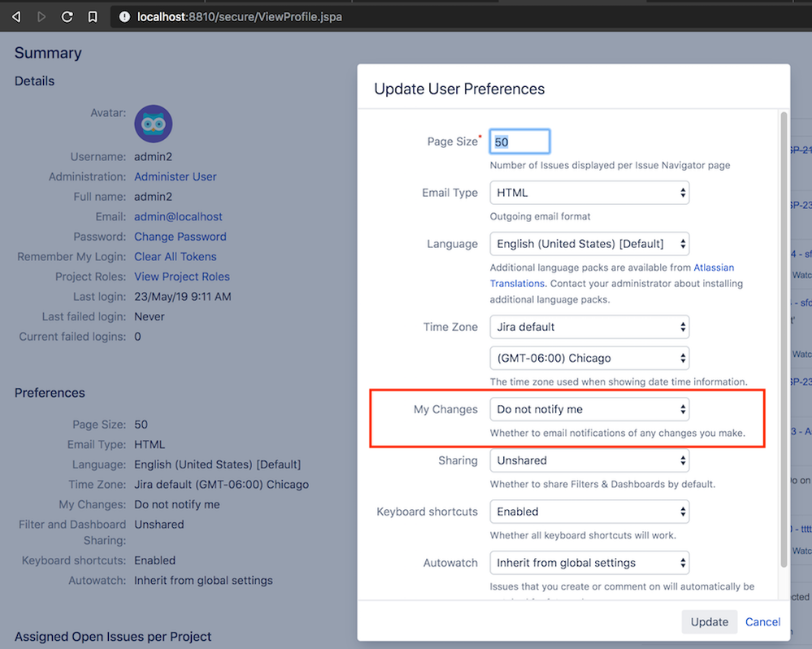Click 'Number of Issues displayed' description text

610,165
